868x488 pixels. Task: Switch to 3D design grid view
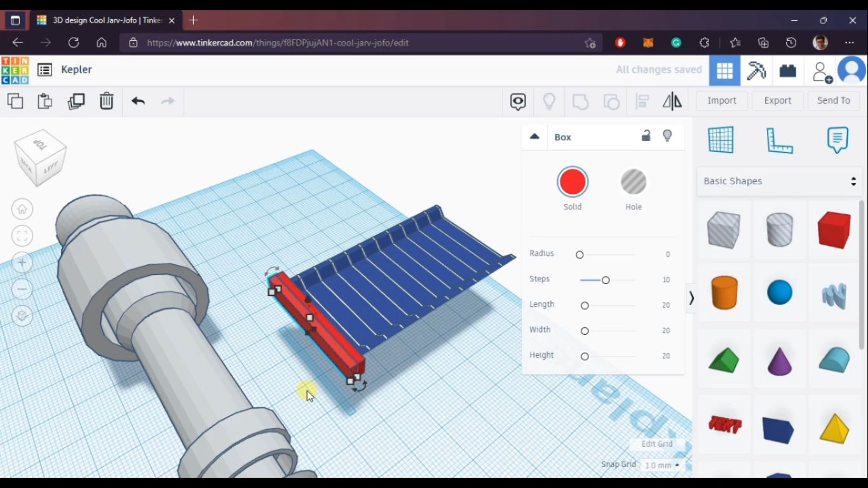coord(725,71)
